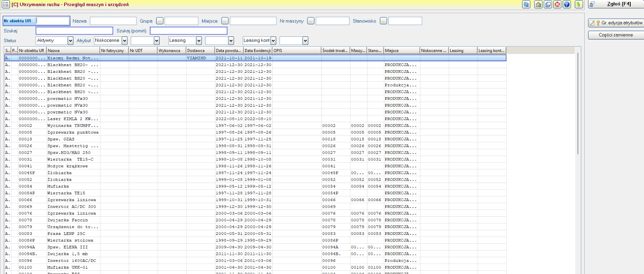Click the OPIS column header

297,50
